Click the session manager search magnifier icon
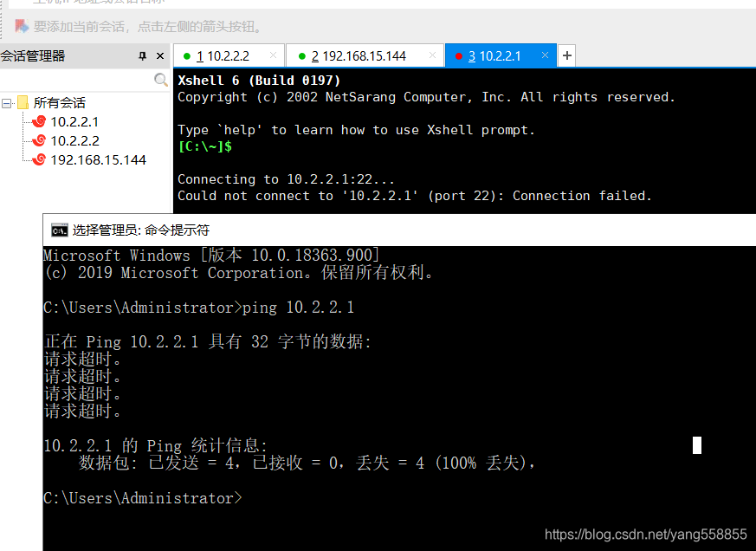The width and height of the screenshot is (756, 551). coord(161,80)
